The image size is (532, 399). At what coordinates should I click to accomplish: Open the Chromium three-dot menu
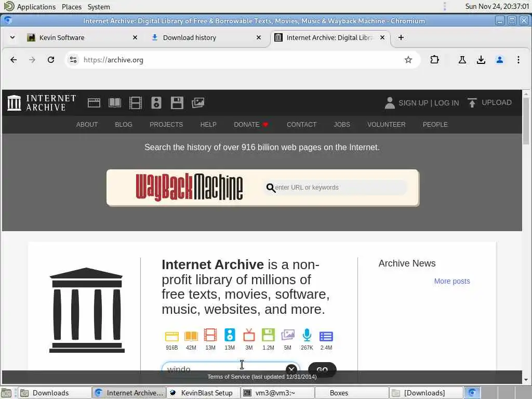pyautogui.click(x=518, y=60)
